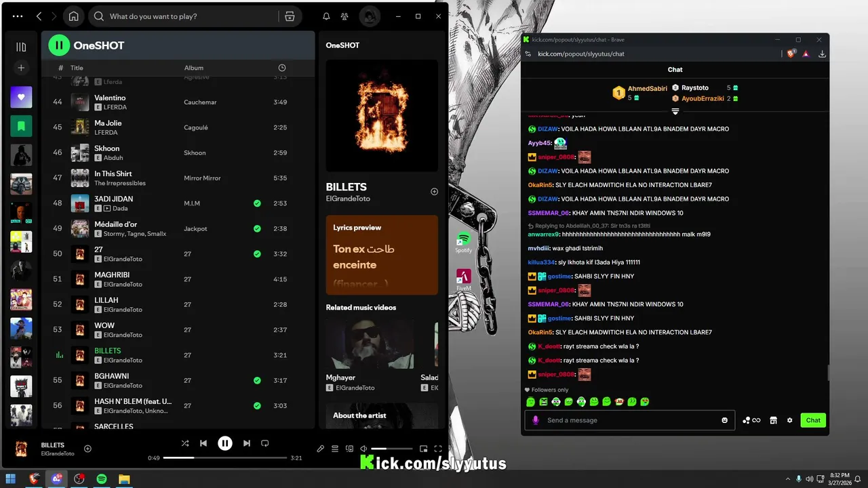The width and height of the screenshot is (868, 488).
Task: Open the Mirror Mirror album link
Action: point(202,178)
